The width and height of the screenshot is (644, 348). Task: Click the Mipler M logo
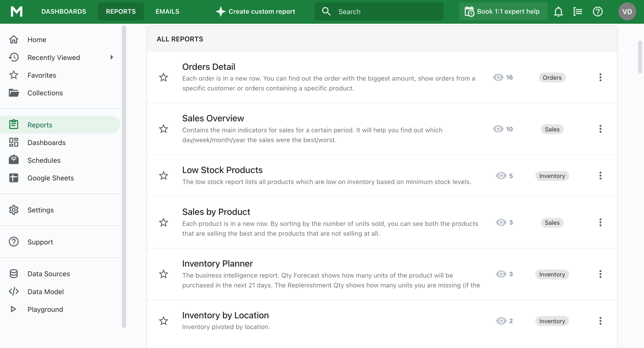click(16, 12)
